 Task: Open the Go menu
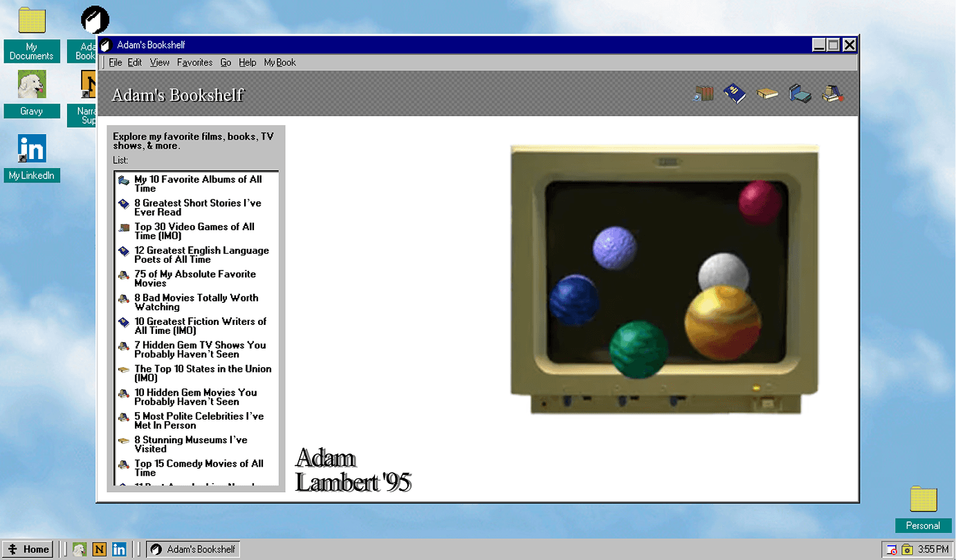pyautogui.click(x=226, y=62)
